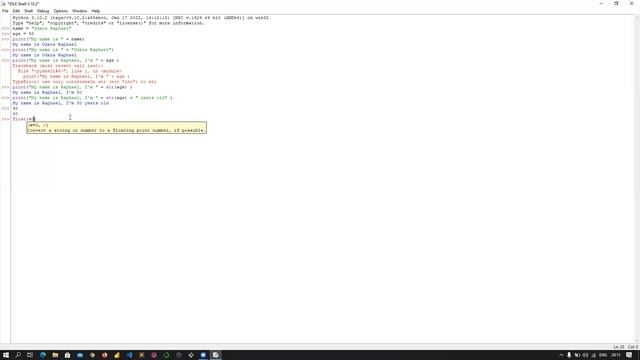Open the Mail app on the taskbar

(x=80, y=355)
